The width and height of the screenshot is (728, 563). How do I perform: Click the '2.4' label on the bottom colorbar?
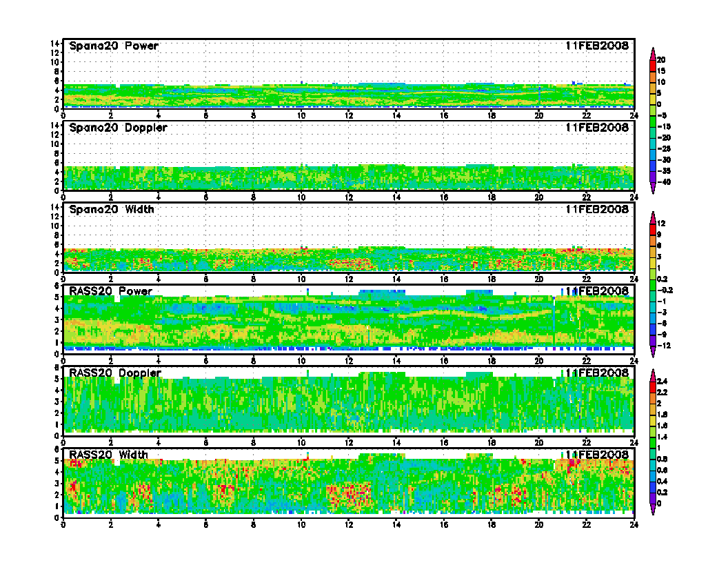(662, 382)
